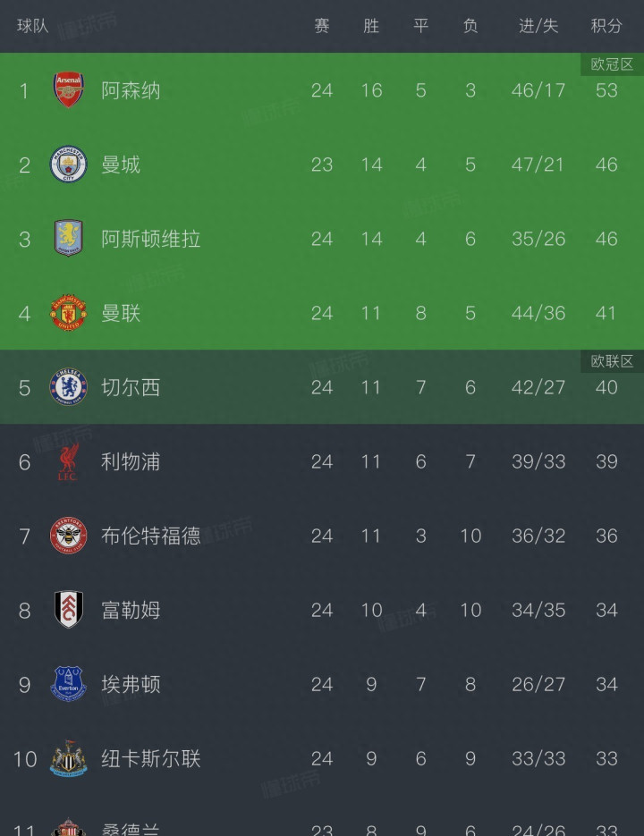Select the 阿斯顿维拉 team name
This screenshot has height=836, width=644.
150,239
